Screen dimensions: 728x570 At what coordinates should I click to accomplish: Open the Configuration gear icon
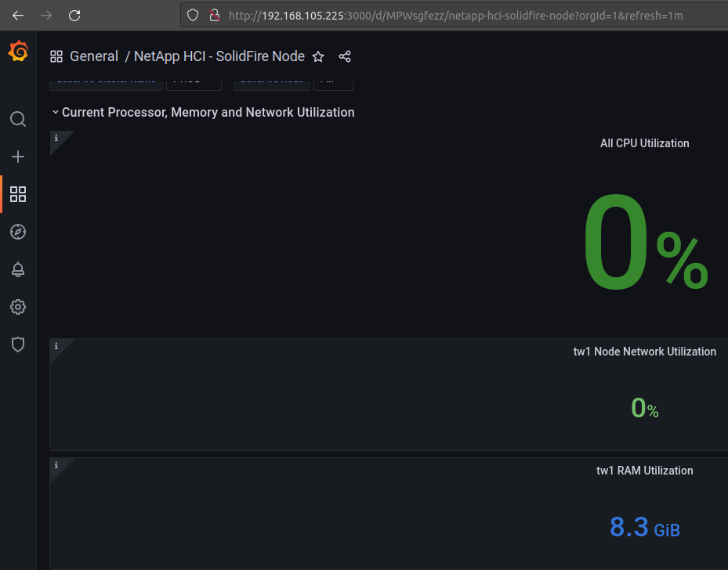pyautogui.click(x=18, y=307)
